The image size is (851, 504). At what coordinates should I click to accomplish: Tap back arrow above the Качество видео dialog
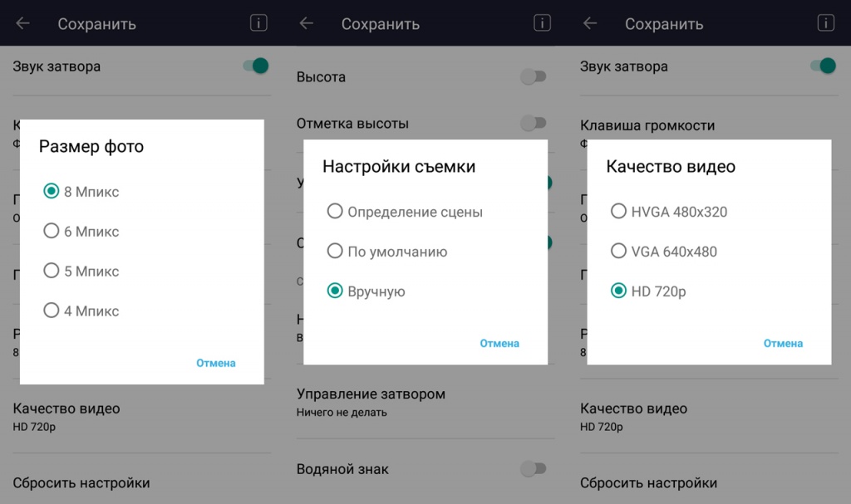(590, 23)
